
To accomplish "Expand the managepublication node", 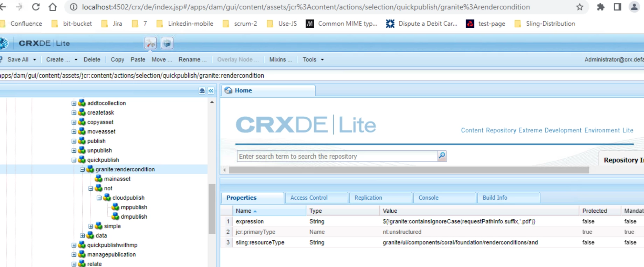I will click(74, 254).
